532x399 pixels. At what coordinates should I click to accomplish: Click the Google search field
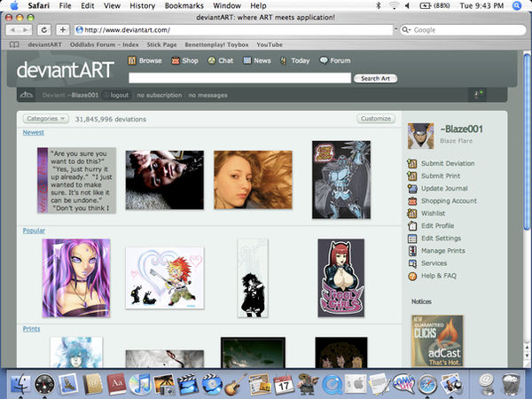[463, 30]
